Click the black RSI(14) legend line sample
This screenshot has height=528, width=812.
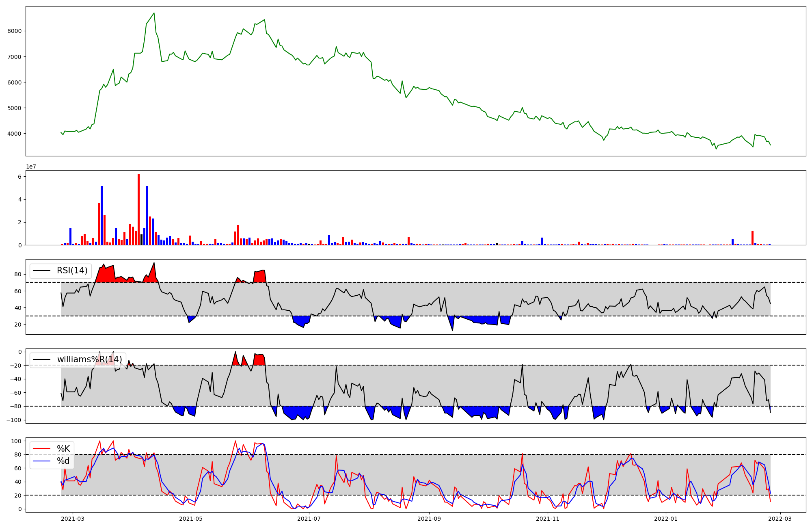click(x=41, y=270)
